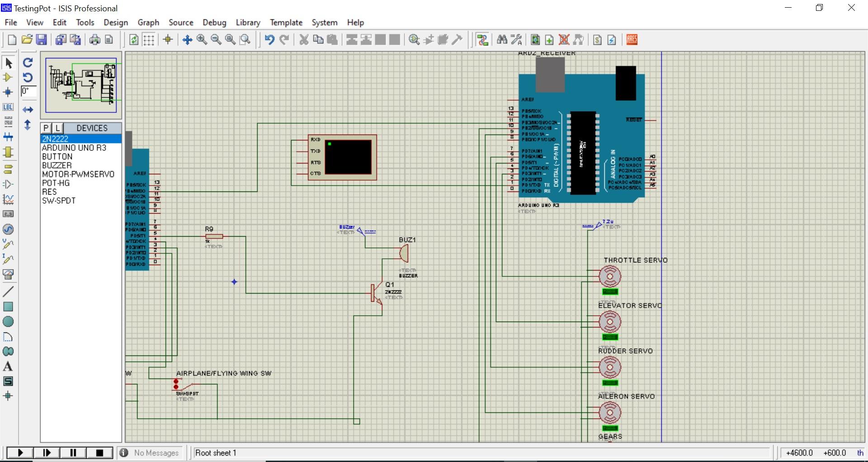Select MOTOR-PWMSERVO in the device list

(x=78, y=174)
